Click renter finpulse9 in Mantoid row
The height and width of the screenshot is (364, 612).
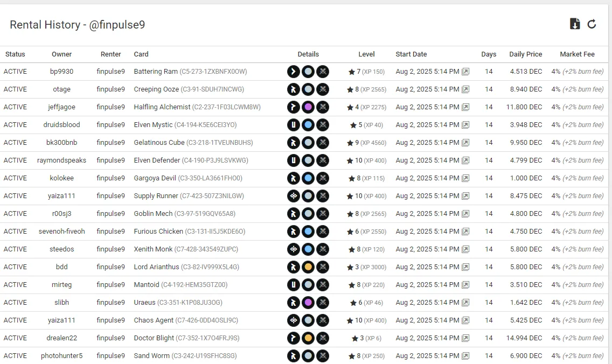[x=111, y=285]
